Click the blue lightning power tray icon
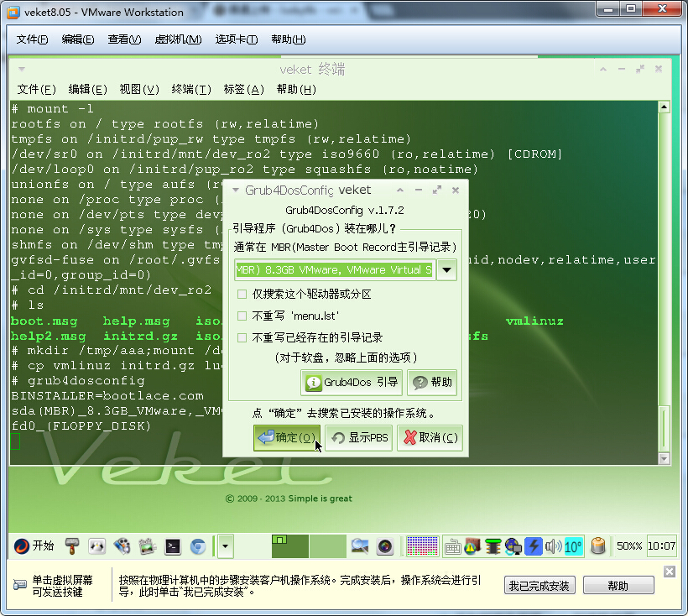This screenshot has width=688, height=616. 534,546
